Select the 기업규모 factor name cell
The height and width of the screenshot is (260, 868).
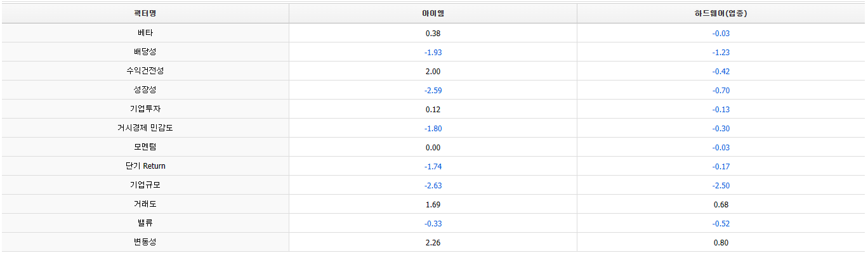pos(145,185)
